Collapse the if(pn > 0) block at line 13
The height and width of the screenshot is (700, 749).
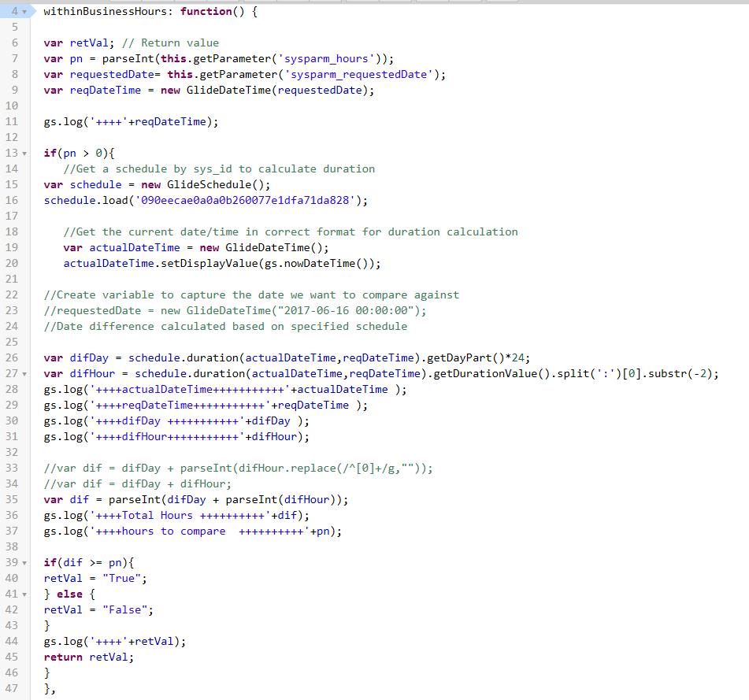(24, 154)
